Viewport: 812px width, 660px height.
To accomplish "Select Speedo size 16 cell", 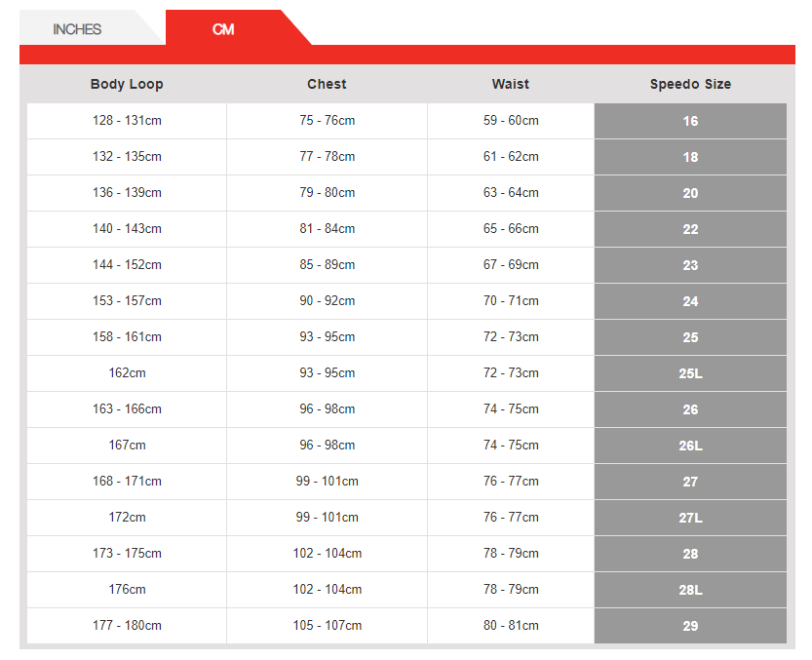I will pos(690,121).
